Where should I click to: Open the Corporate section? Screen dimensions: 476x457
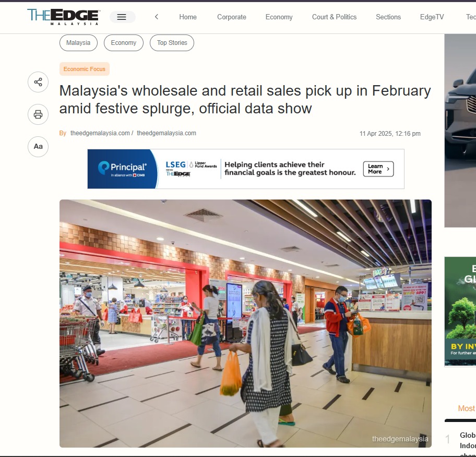click(232, 17)
